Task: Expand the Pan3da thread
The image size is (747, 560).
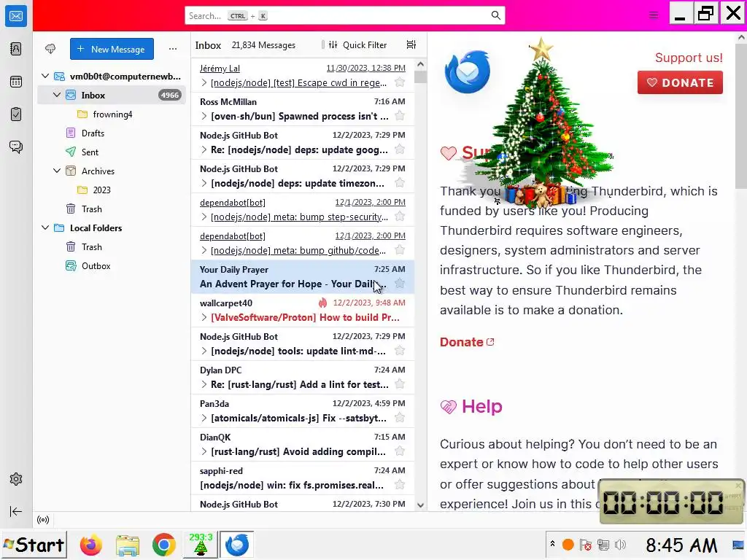Action: point(204,418)
